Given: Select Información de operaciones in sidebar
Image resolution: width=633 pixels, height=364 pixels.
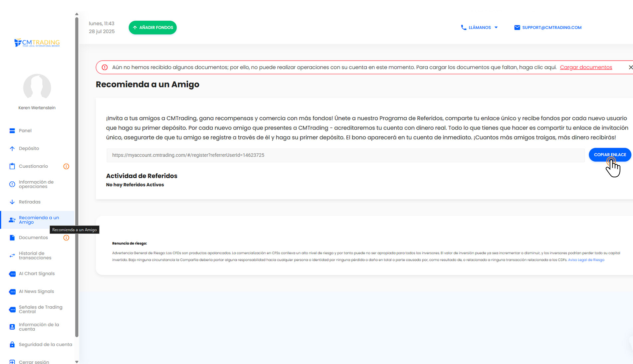Looking at the screenshot, I should [38, 184].
